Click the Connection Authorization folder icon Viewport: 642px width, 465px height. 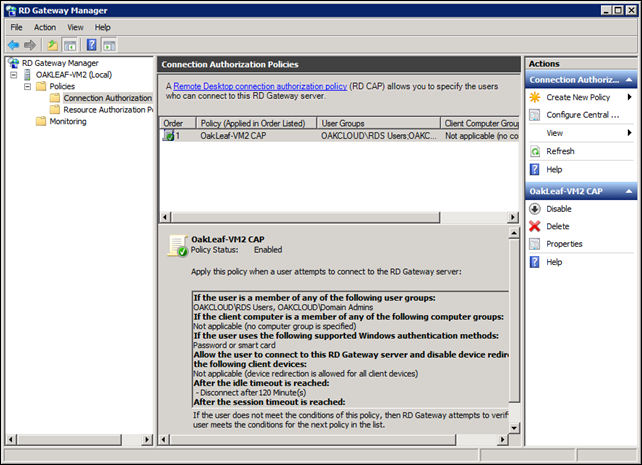(55, 98)
